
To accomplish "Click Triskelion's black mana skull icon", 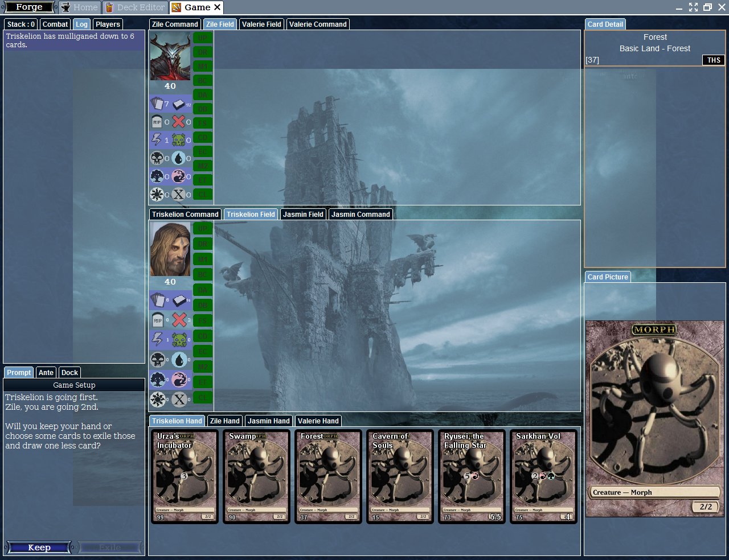I will click(x=158, y=360).
